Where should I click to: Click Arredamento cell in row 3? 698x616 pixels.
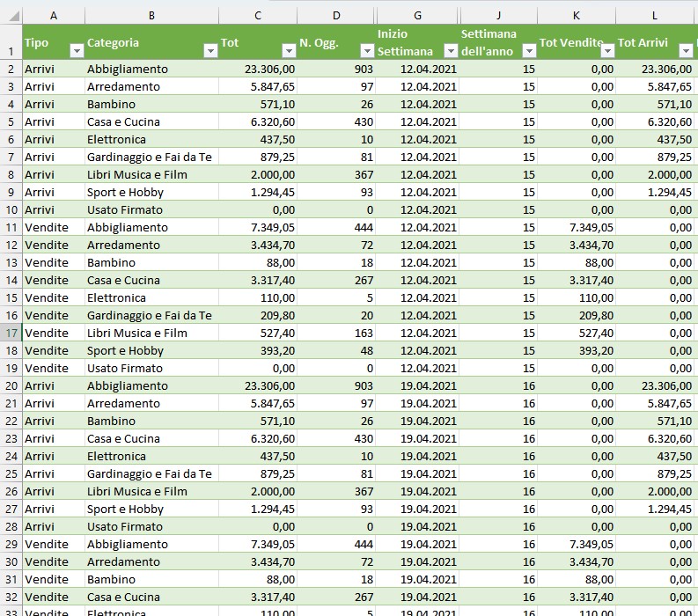(151, 87)
